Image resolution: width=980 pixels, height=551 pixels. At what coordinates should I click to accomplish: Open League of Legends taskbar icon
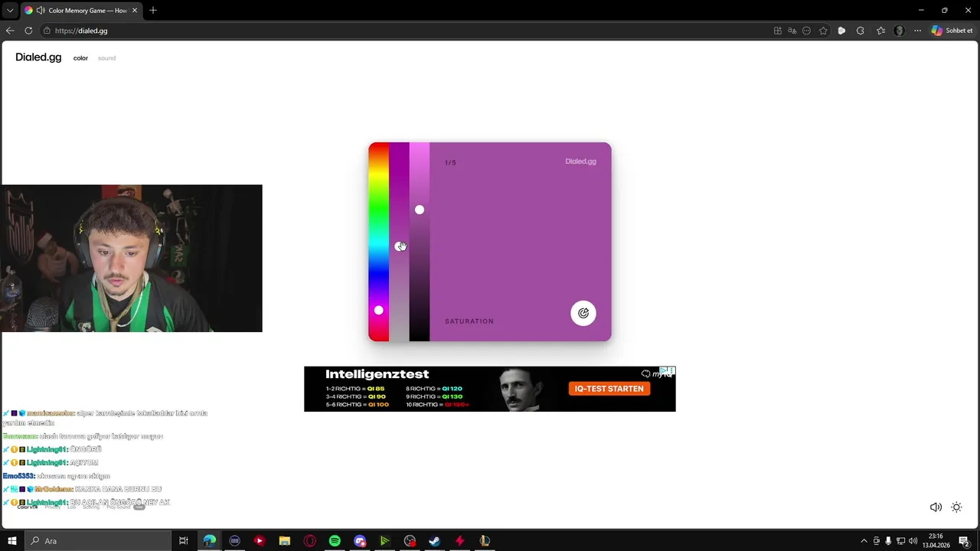[485, 541]
